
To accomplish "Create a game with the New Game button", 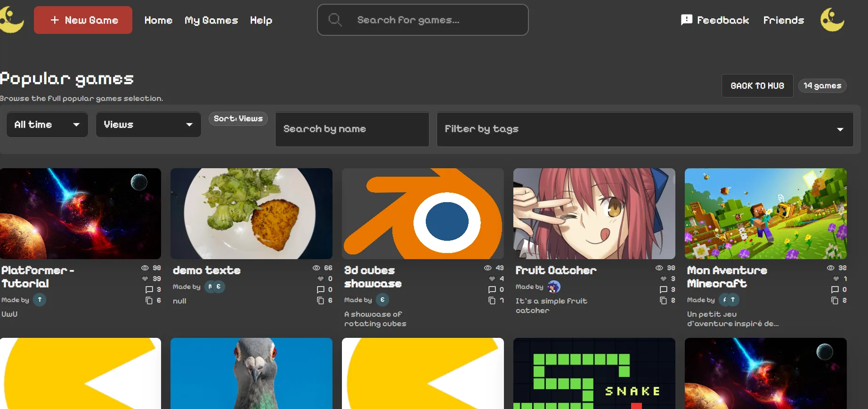I will [83, 20].
